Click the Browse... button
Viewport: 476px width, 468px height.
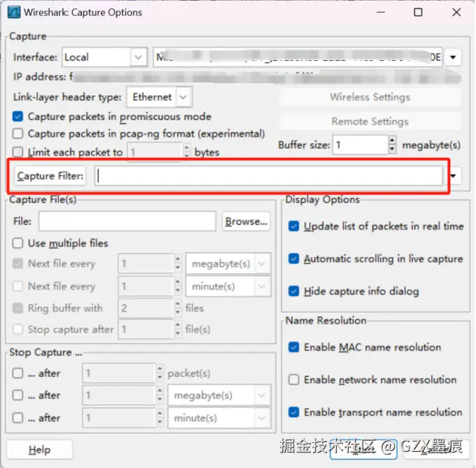coord(246,221)
